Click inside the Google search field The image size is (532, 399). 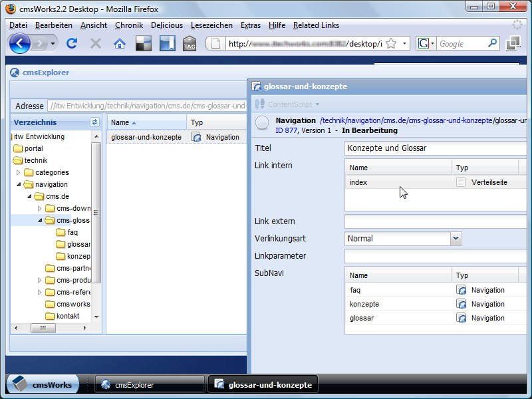[x=462, y=44]
